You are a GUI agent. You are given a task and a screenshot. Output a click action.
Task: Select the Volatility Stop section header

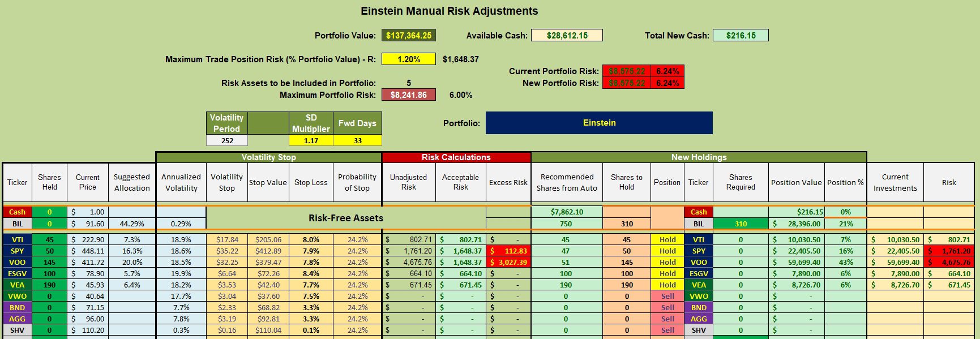click(269, 157)
